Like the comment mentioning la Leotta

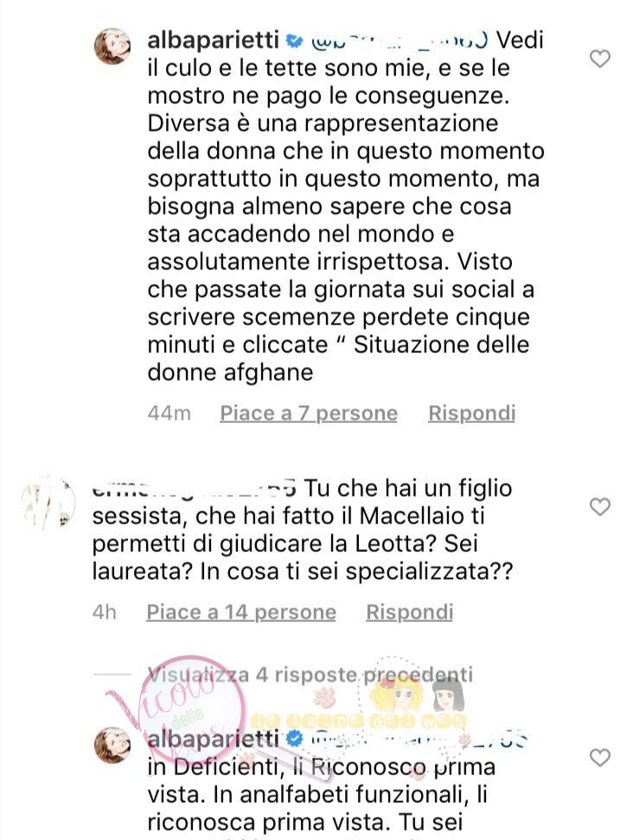point(599,506)
